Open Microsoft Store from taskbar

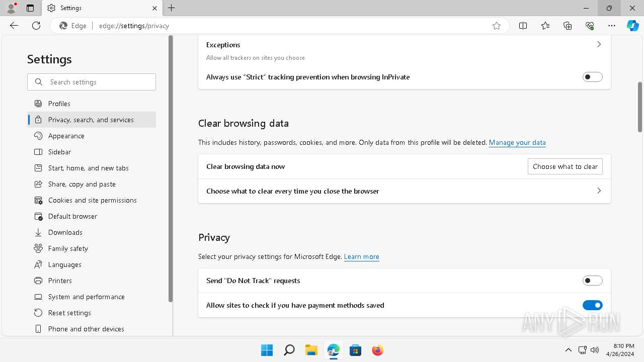[355, 350]
